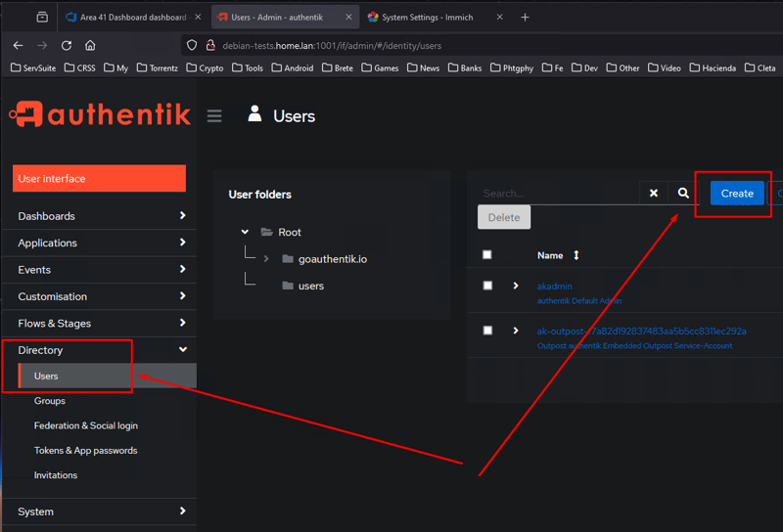This screenshot has height=532, width=783.
Task: Expand the Dashboards menu
Action: pos(100,216)
